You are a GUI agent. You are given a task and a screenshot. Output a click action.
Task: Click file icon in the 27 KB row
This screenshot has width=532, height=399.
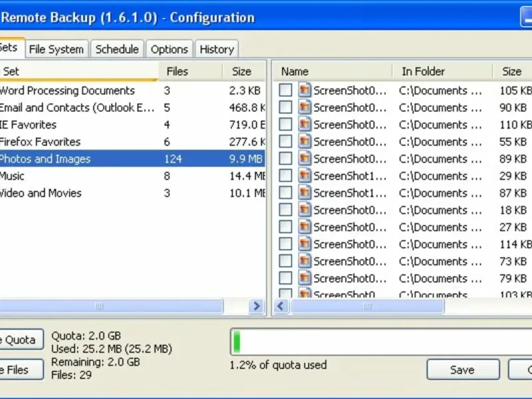tap(305, 227)
